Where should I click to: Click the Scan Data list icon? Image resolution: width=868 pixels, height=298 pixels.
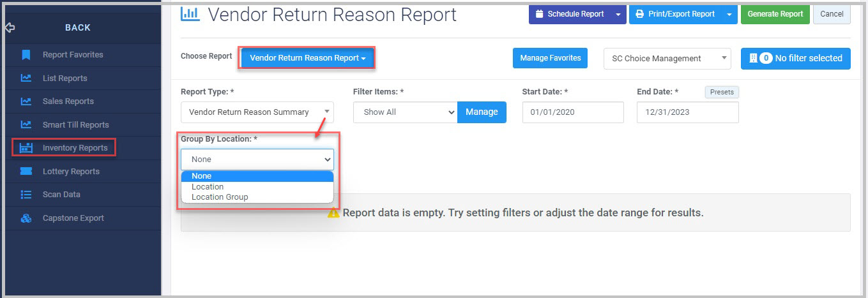pos(26,194)
